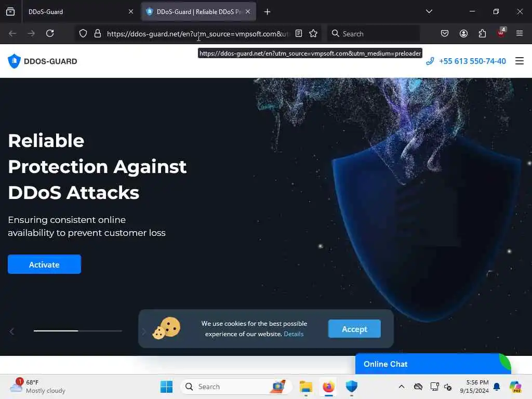Bookmark this page with the star
532x399 pixels.
click(x=313, y=33)
